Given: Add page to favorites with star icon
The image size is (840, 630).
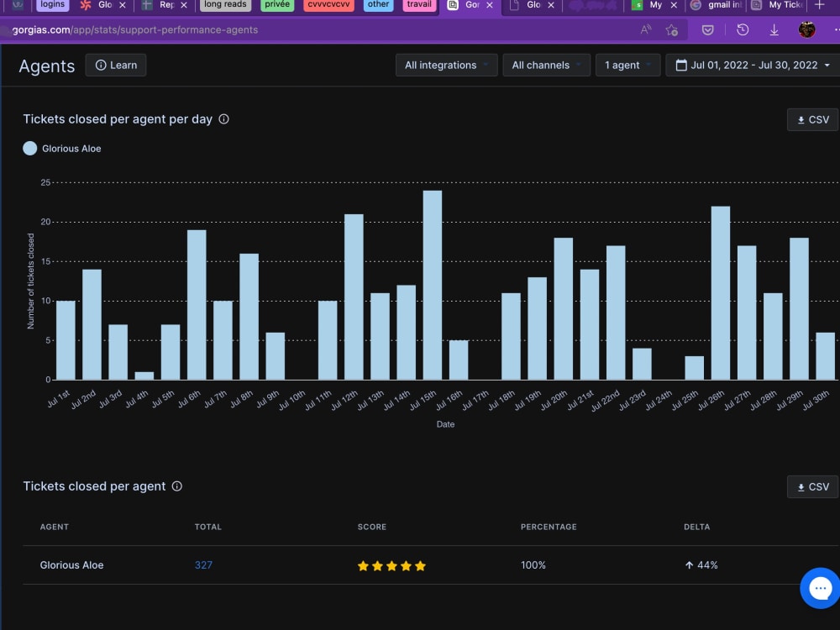Looking at the screenshot, I should 672,30.
